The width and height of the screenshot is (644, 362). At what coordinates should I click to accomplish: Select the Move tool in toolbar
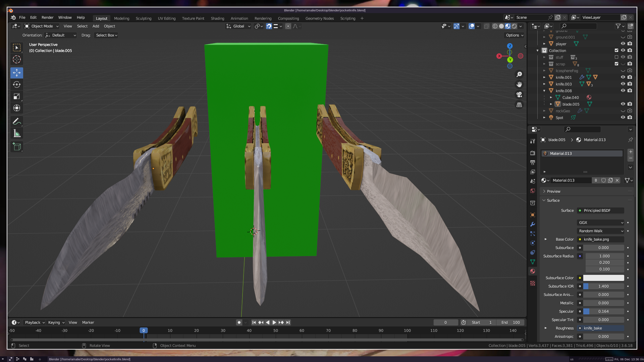17,73
